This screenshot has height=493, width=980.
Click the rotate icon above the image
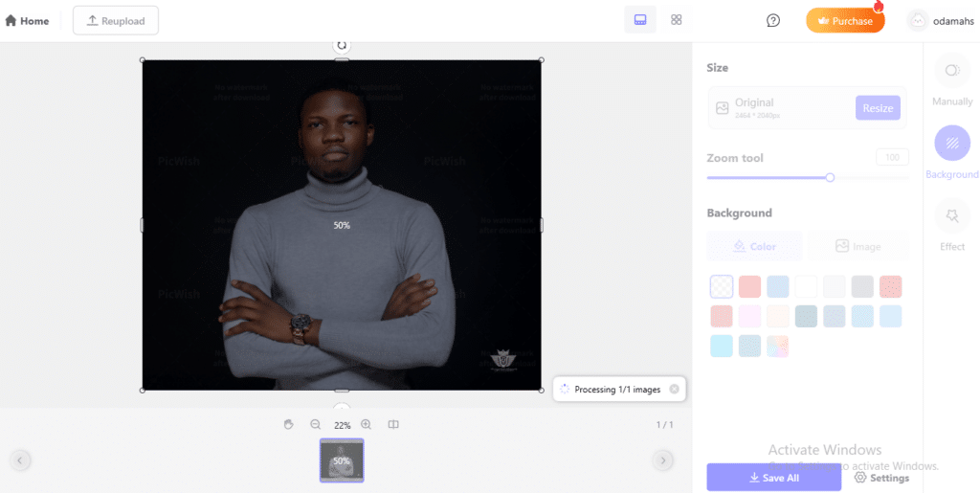(x=342, y=45)
